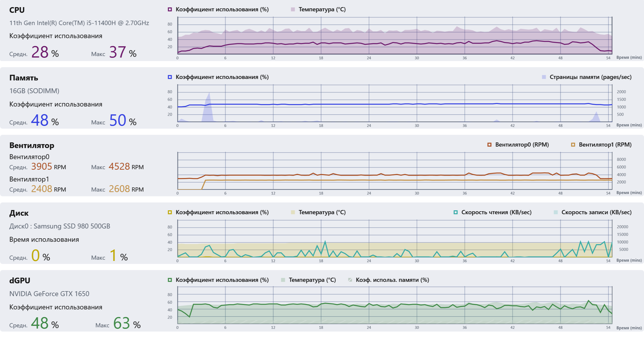
Task: Click disk Скорость чтения legend icon
Action: pos(455,212)
